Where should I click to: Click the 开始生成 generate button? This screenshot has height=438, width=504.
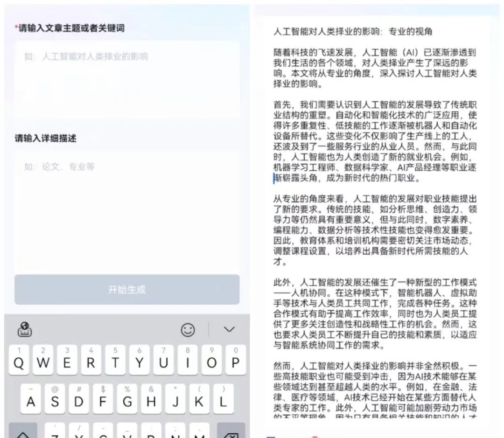(126, 290)
